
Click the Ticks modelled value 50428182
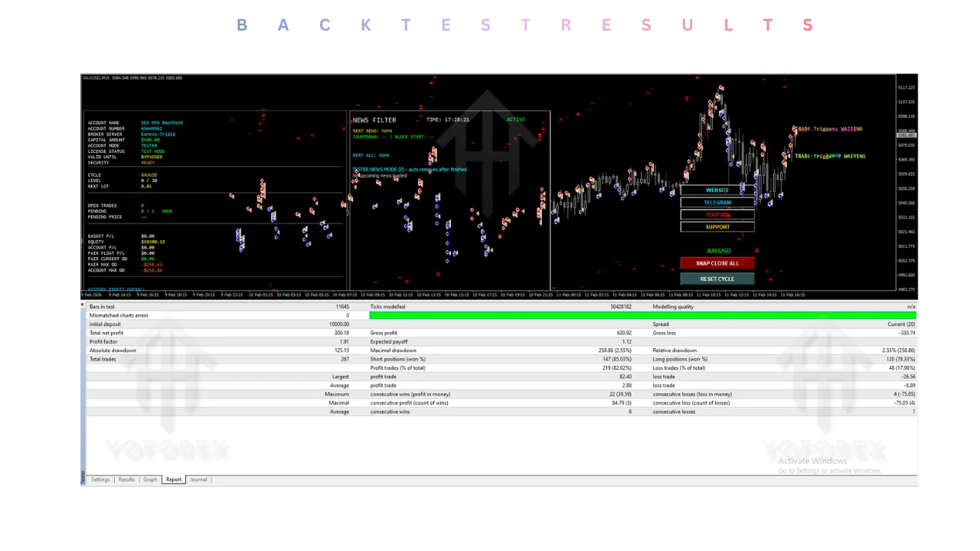pyautogui.click(x=621, y=307)
